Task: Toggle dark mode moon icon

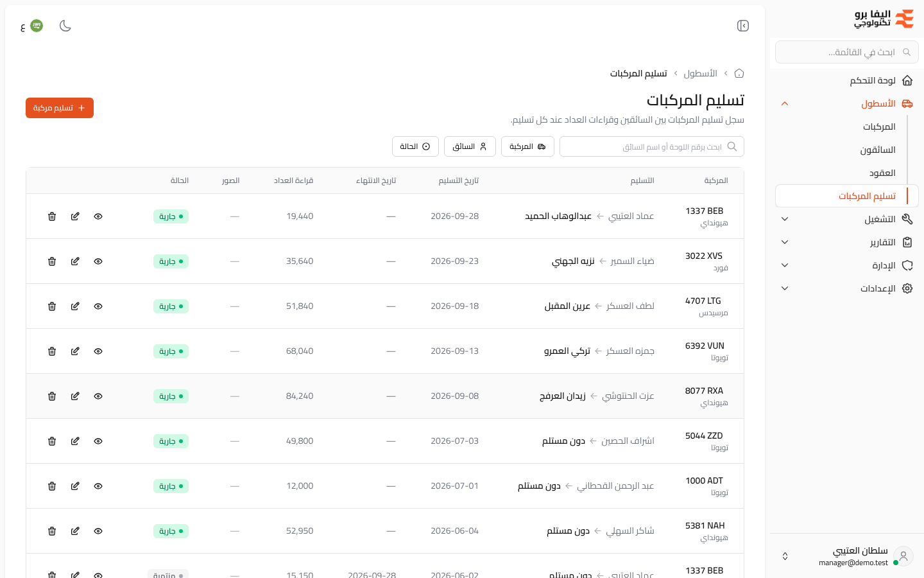Action: (x=65, y=26)
